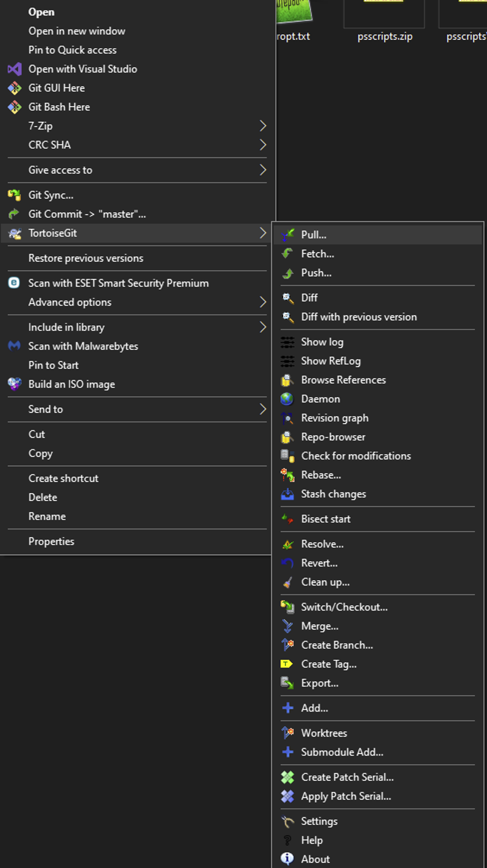Click the Git Commit green arrow icon
Viewport: 487px width, 868px height.
[x=15, y=214]
